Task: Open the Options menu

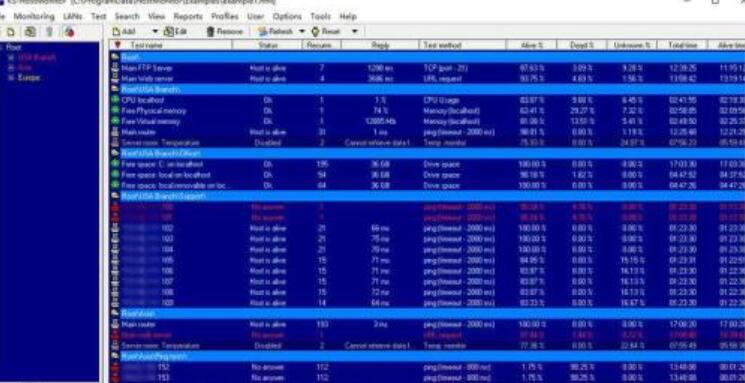Action: (x=287, y=16)
